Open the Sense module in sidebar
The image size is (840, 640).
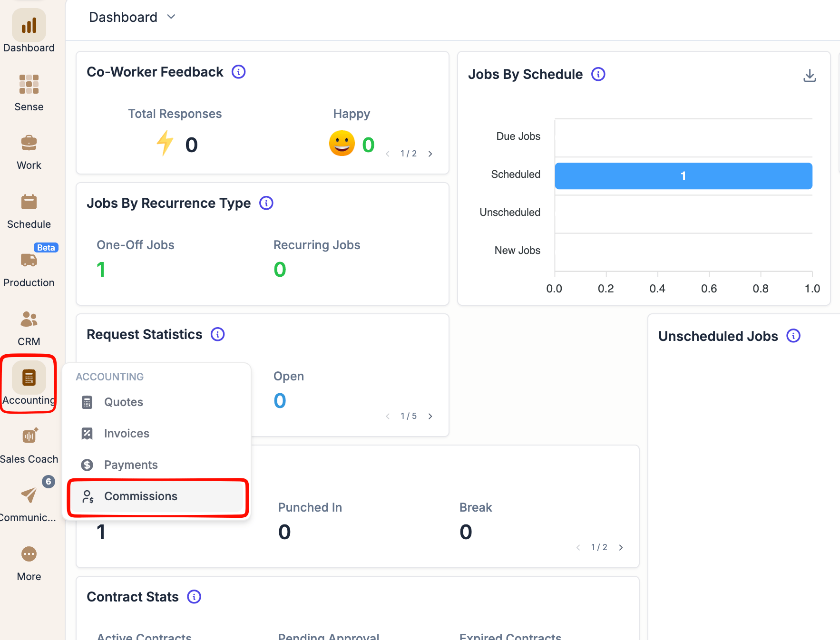(29, 93)
